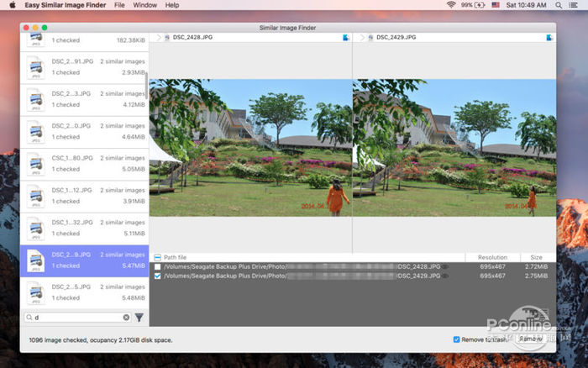Click the Remove button
Screen dimensions: 588x368
click(531, 339)
